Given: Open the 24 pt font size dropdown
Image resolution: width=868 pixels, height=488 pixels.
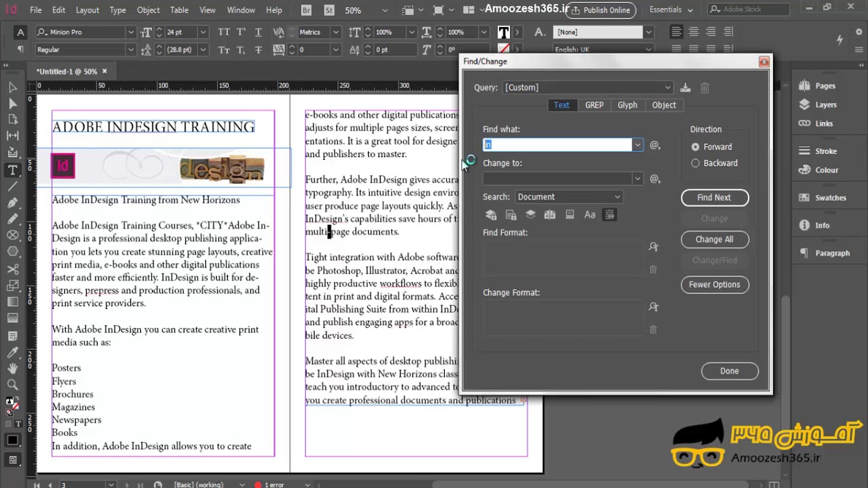Looking at the screenshot, I should coord(203,33).
